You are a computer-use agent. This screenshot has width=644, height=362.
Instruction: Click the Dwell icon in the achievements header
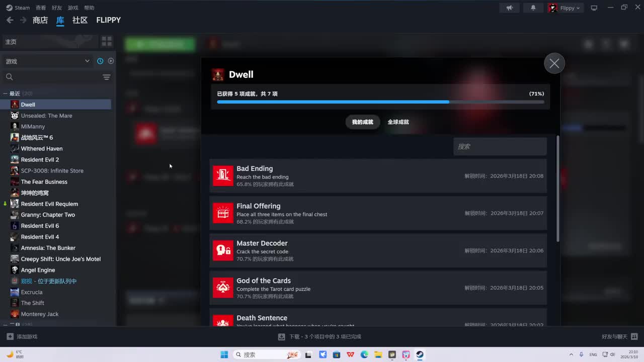coord(218,74)
